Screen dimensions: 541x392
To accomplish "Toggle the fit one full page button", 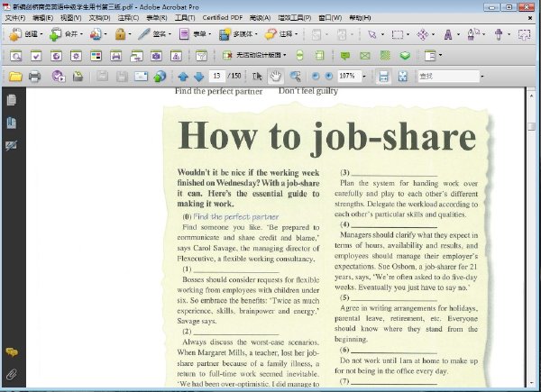I will (x=403, y=77).
